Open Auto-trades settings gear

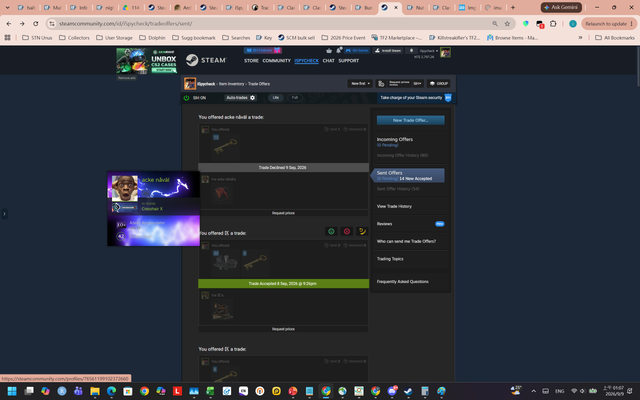click(253, 98)
